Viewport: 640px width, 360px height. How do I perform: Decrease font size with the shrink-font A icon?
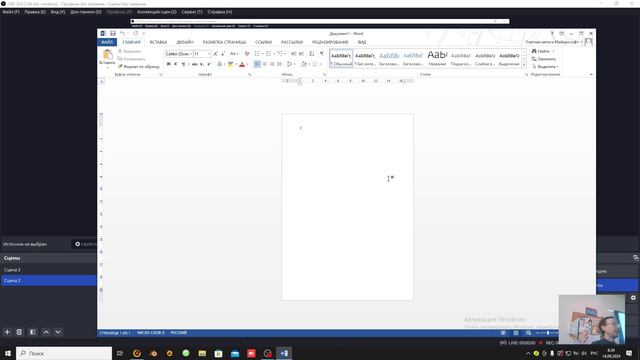[223, 54]
